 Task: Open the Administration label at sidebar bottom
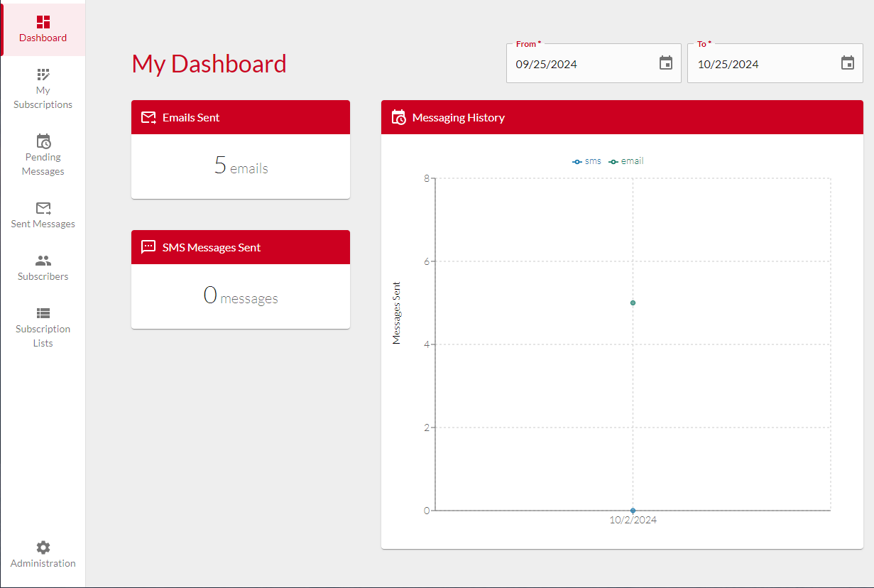(x=43, y=563)
